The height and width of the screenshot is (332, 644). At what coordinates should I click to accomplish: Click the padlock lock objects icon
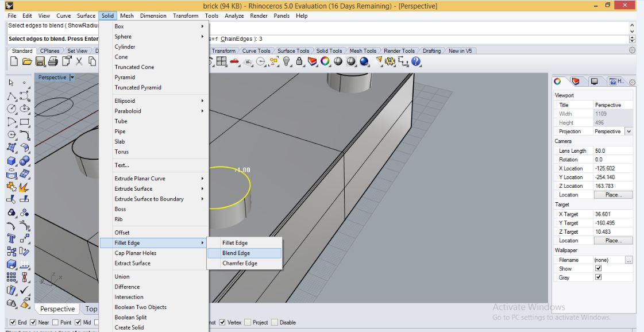(299, 61)
